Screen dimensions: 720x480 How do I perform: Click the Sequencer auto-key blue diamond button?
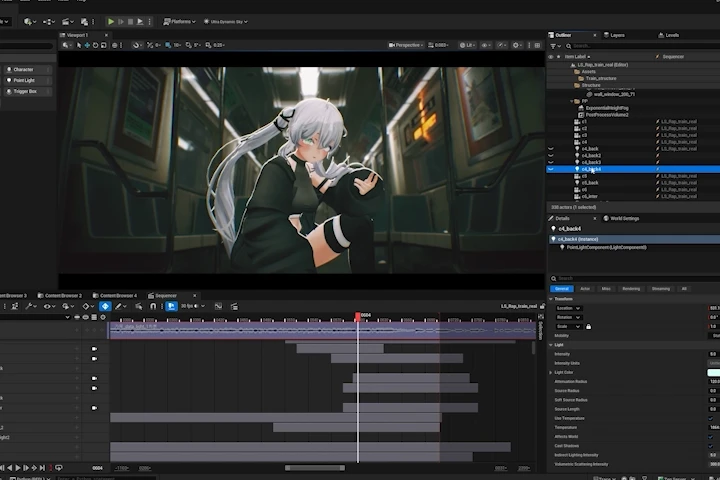[105, 306]
